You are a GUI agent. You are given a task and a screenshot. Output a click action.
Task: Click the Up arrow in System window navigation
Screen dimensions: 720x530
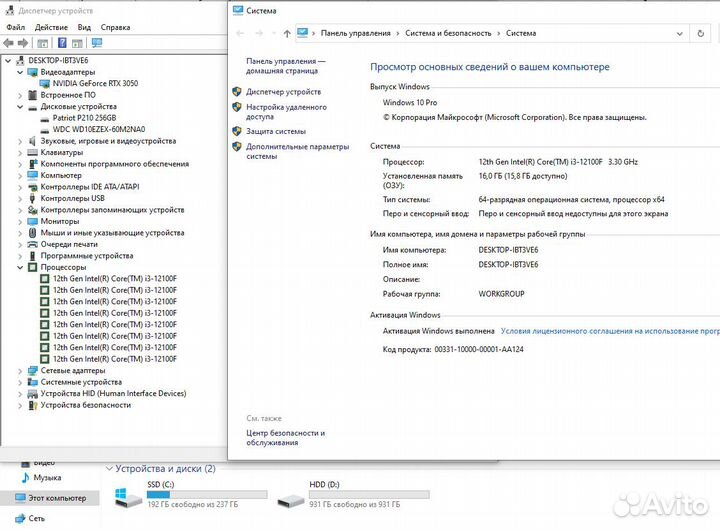point(287,34)
